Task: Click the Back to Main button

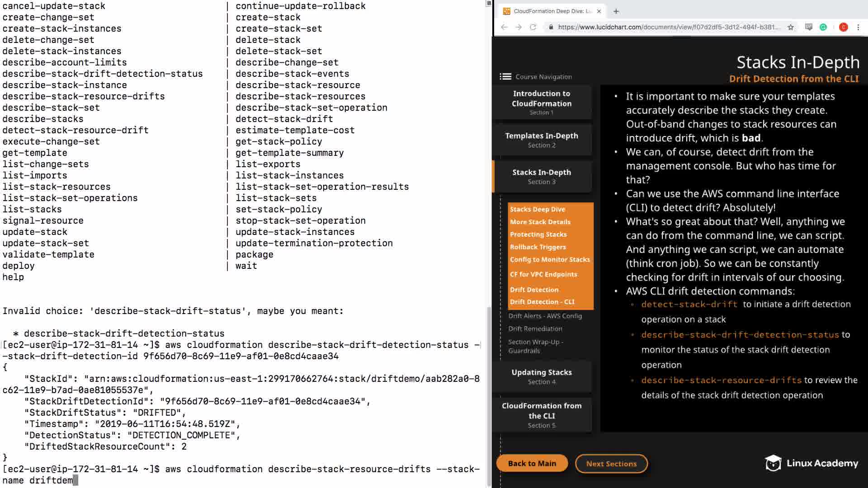Action: pyautogui.click(x=532, y=463)
